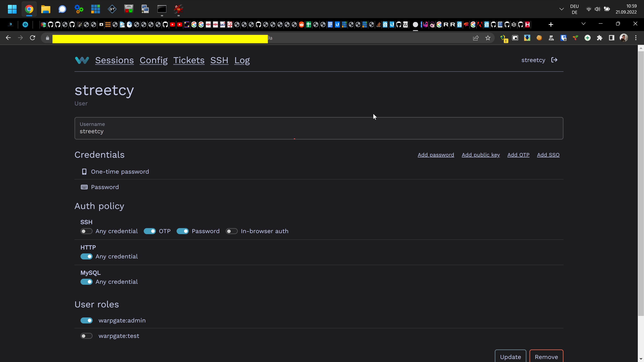Navigate to the Sessions tab
The height and width of the screenshot is (362, 644).
pos(114,60)
